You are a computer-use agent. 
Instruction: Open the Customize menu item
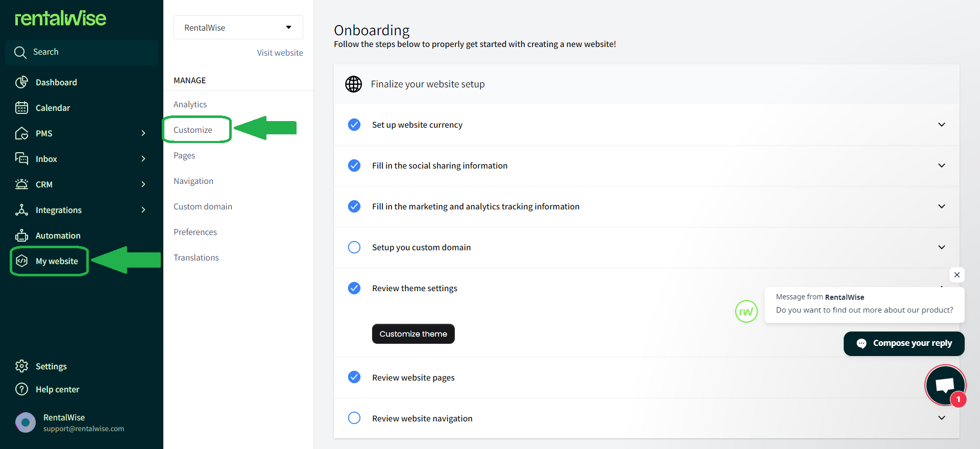[193, 130]
